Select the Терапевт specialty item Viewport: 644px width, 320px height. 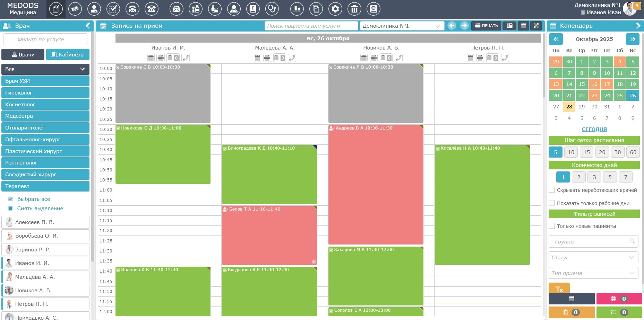pos(45,186)
